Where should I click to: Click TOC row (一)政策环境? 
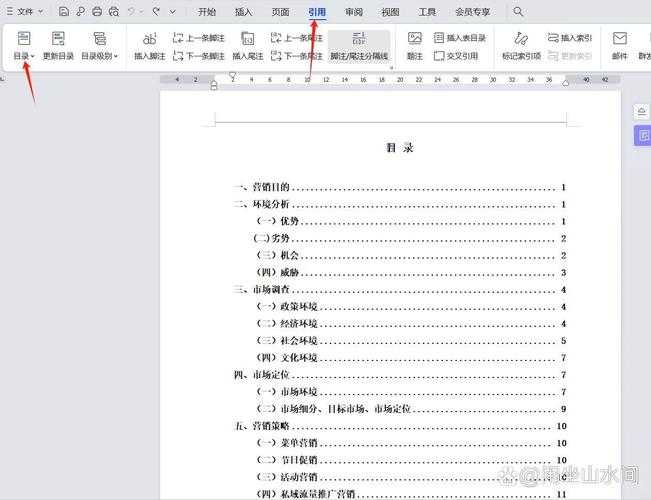[x=411, y=306]
